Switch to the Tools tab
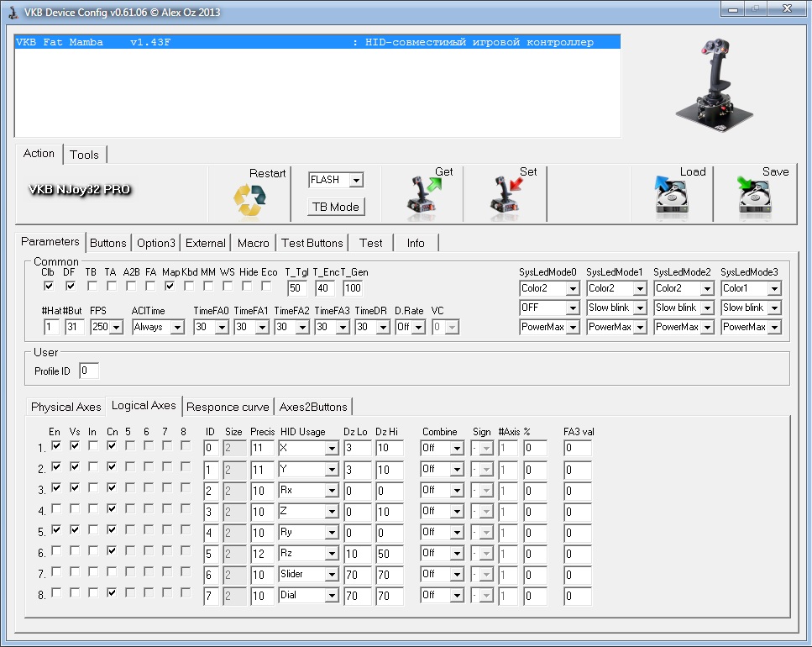Image resolution: width=812 pixels, height=647 pixels. (85, 155)
